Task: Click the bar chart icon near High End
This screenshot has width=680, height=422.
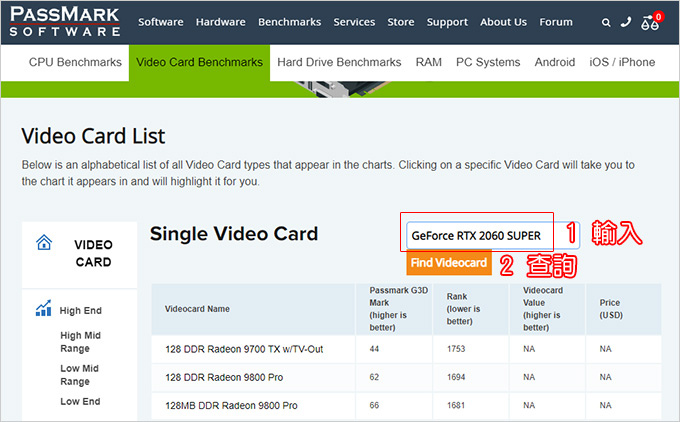Action: point(44,308)
